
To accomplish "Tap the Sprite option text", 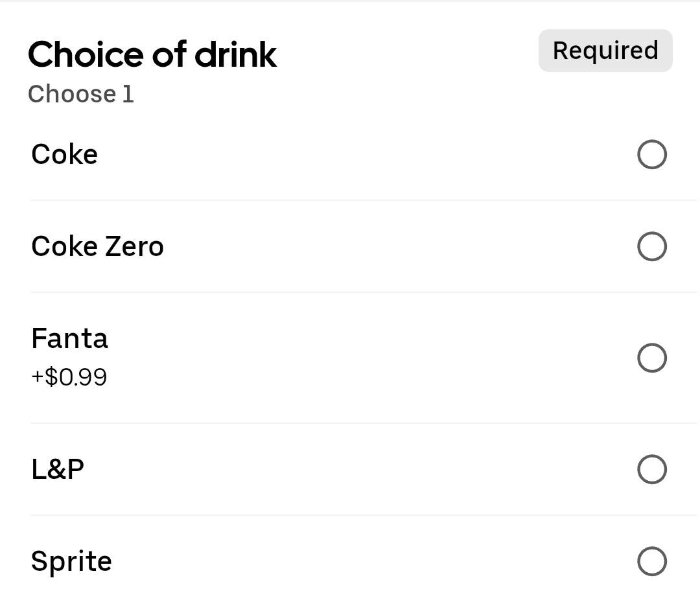I will pos(71,561).
